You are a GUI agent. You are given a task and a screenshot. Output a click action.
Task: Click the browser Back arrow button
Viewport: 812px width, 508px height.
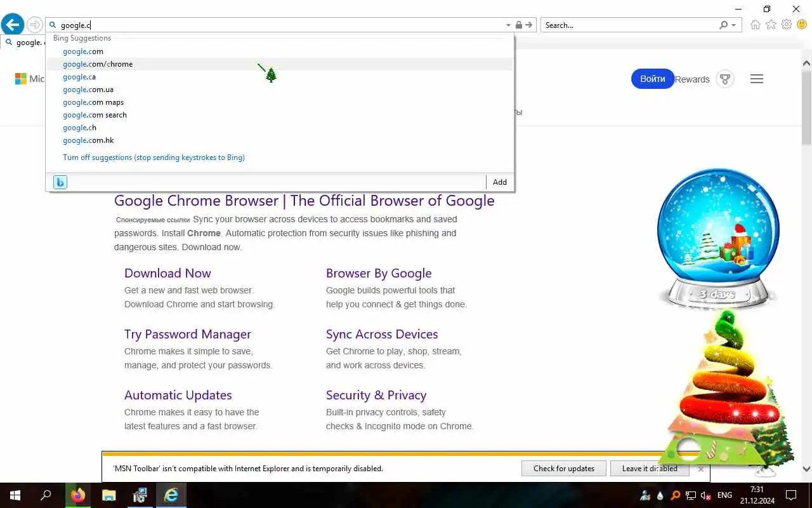[x=12, y=25]
